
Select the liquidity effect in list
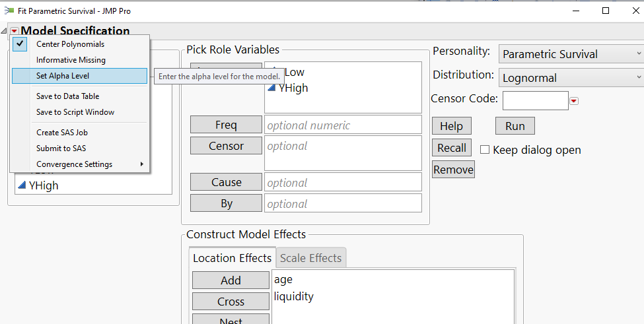point(294,296)
